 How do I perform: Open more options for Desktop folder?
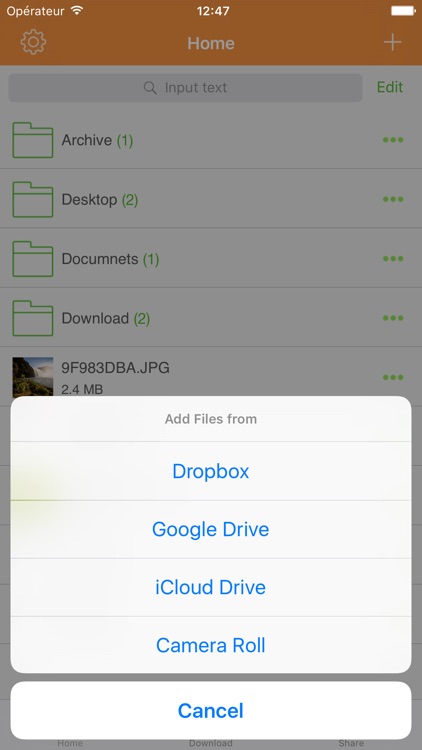click(393, 199)
